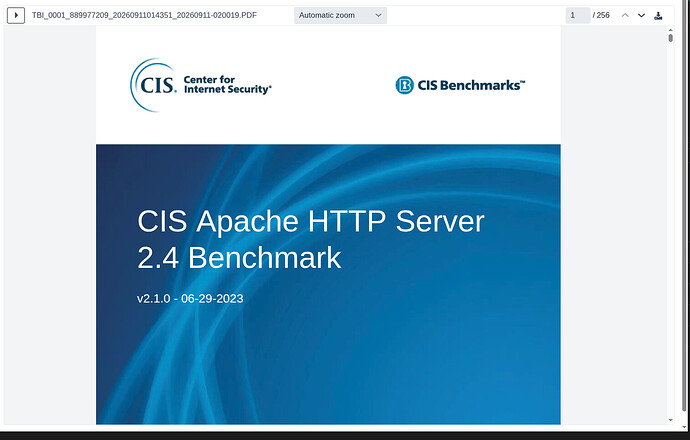The width and height of the screenshot is (690, 440).
Task: Click the Center for Internet Security logo
Action: pyautogui.click(x=201, y=85)
